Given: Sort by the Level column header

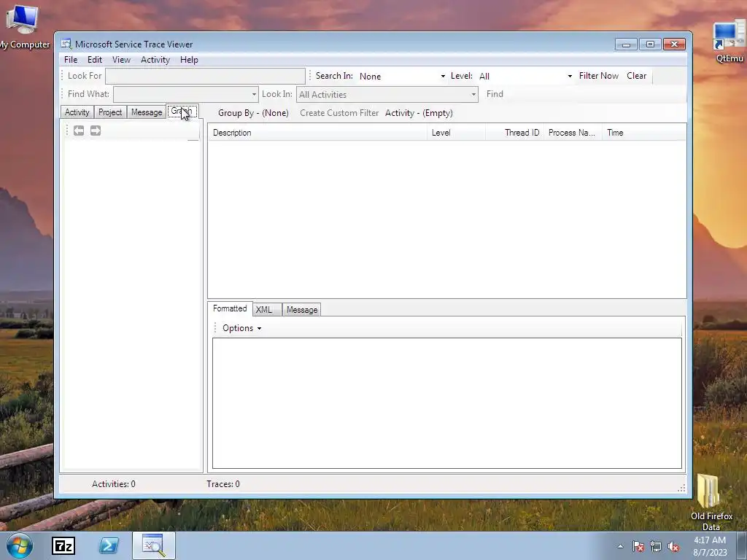Looking at the screenshot, I should click(x=456, y=133).
